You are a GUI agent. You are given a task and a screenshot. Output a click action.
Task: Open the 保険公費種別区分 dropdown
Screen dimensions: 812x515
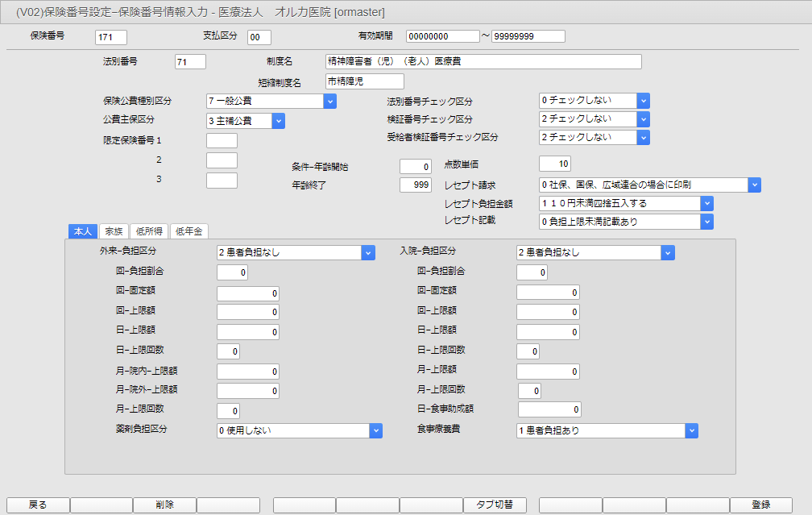[x=330, y=101]
